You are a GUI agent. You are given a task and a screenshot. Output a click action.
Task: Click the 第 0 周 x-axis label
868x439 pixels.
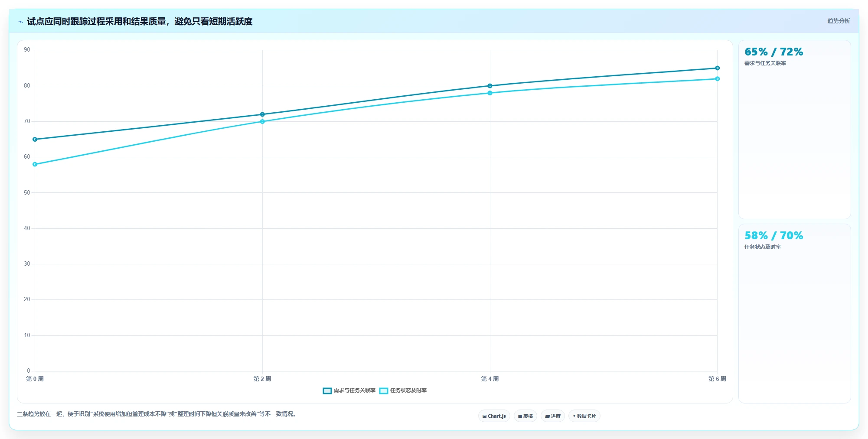coord(35,379)
